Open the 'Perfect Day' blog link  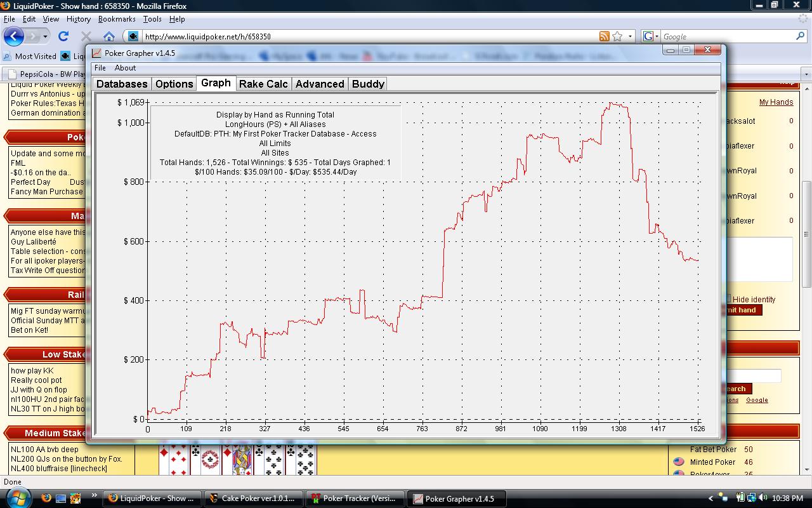coord(30,182)
